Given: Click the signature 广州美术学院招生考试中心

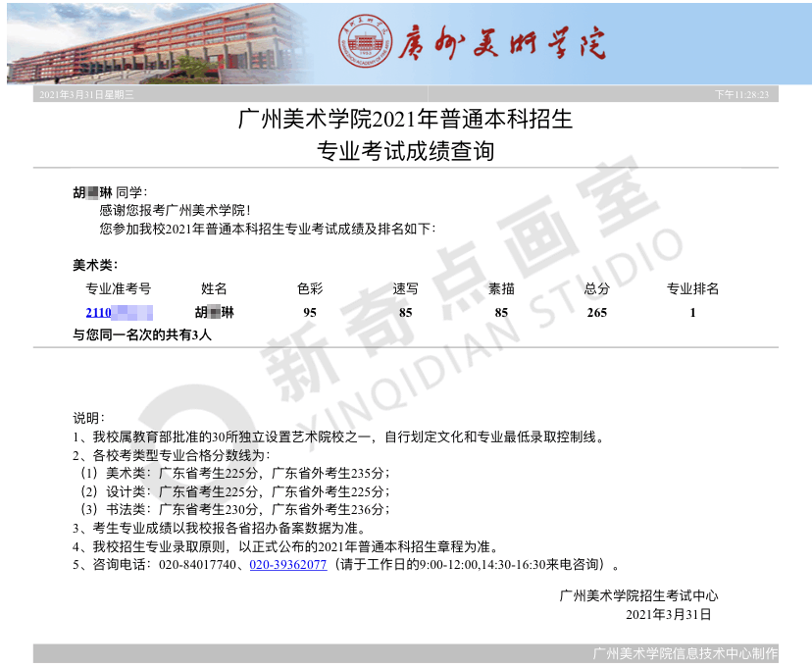Looking at the screenshot, I should [639, 595].
